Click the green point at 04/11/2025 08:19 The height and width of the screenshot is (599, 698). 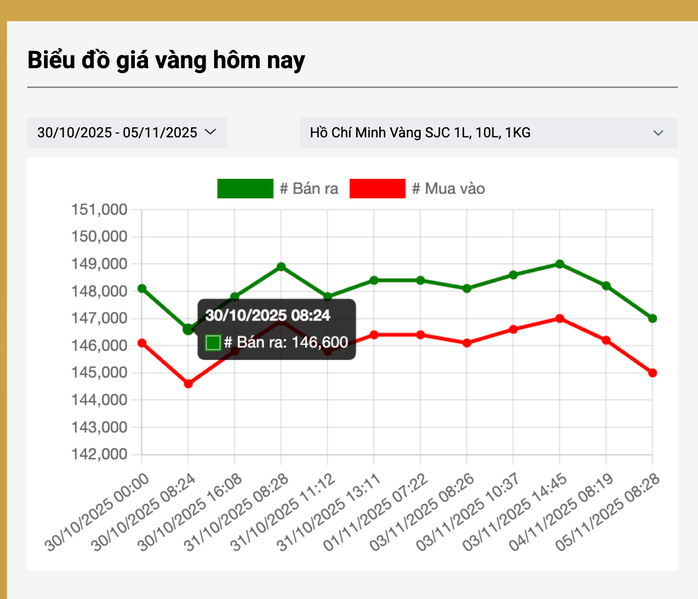point(606,286)
